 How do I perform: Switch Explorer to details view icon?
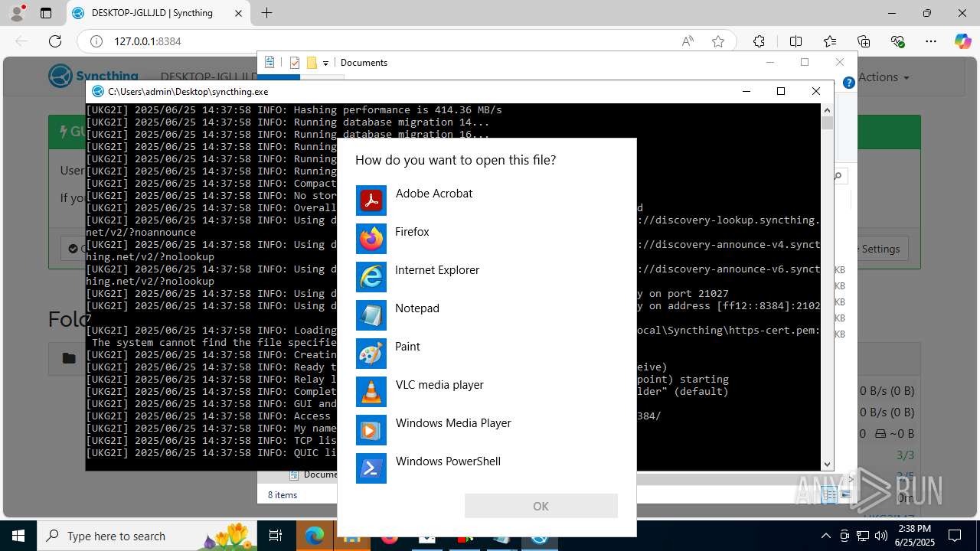coord(830,495)
